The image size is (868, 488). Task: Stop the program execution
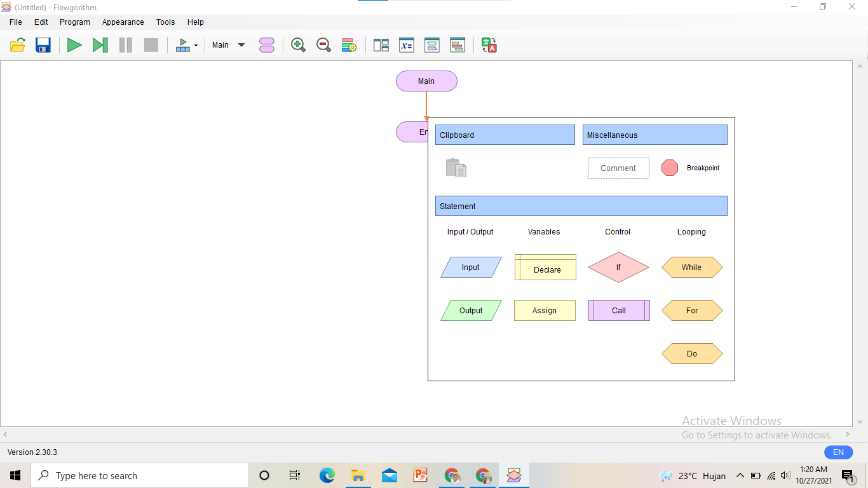[151, 44]
